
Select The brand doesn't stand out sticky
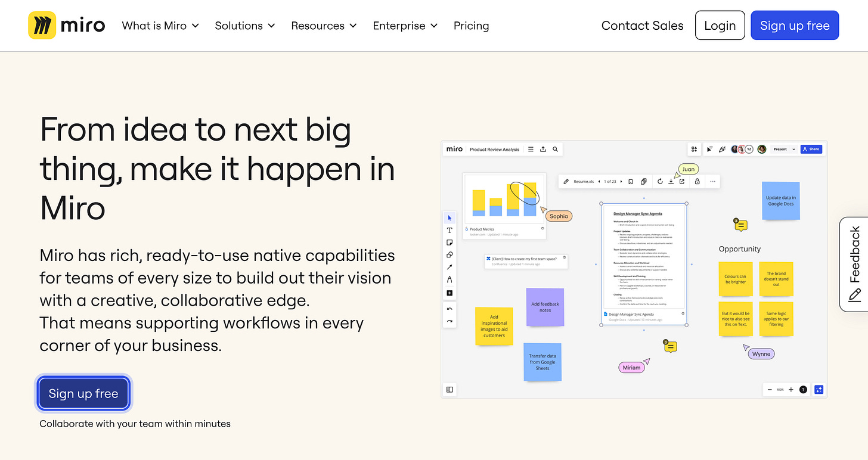[776, 279]
